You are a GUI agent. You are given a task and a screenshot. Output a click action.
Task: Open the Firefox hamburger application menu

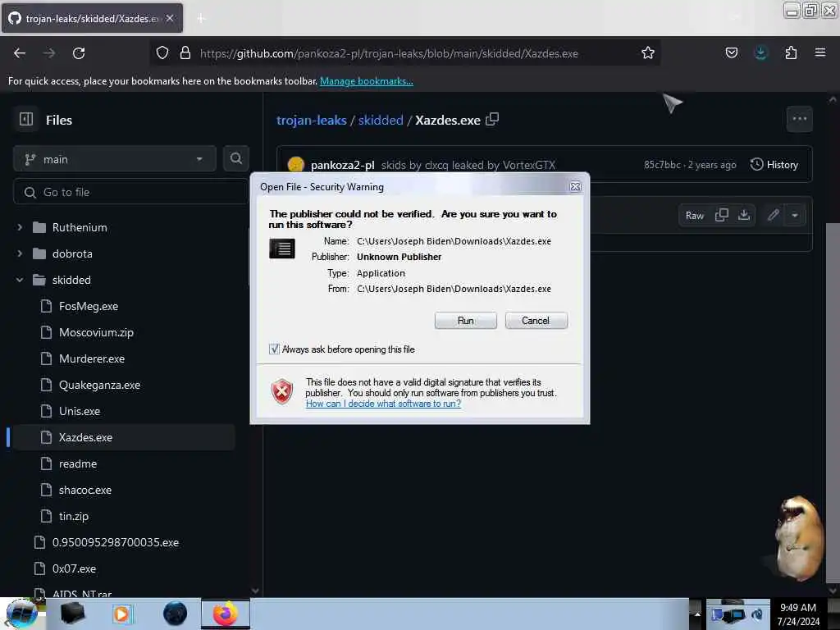pyautogui.click(x=820, y=52)
